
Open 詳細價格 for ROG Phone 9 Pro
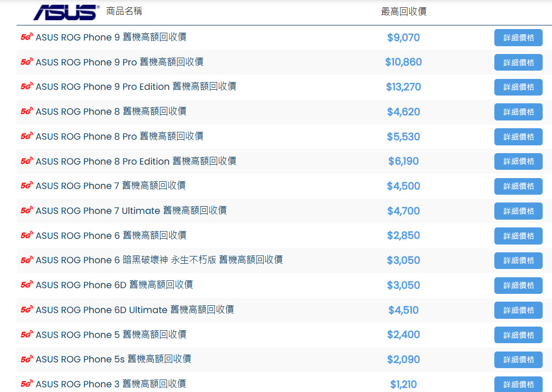click(518, 62)
